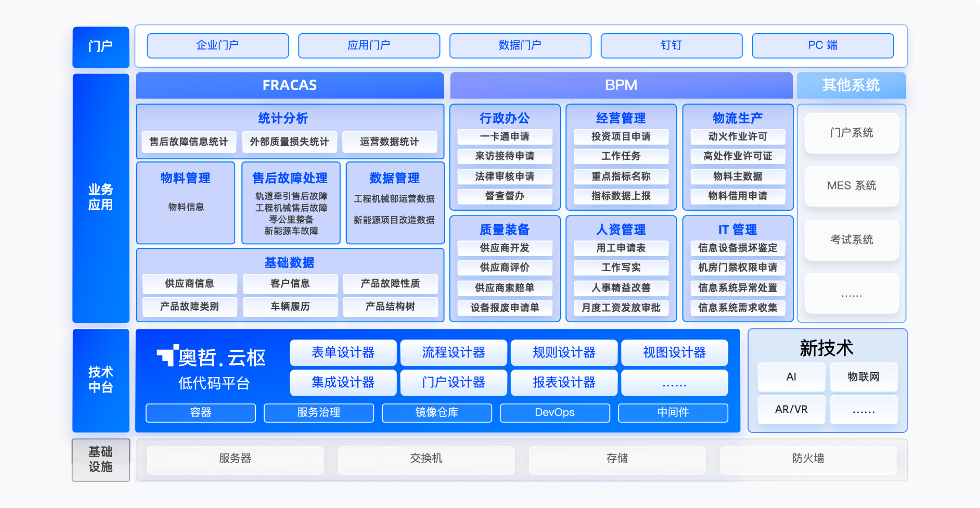Click the 容器 box

(201, 413)
